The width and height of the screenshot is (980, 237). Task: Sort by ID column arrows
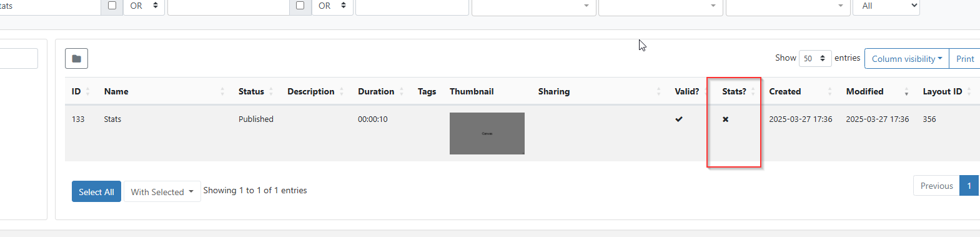[87, 91]
